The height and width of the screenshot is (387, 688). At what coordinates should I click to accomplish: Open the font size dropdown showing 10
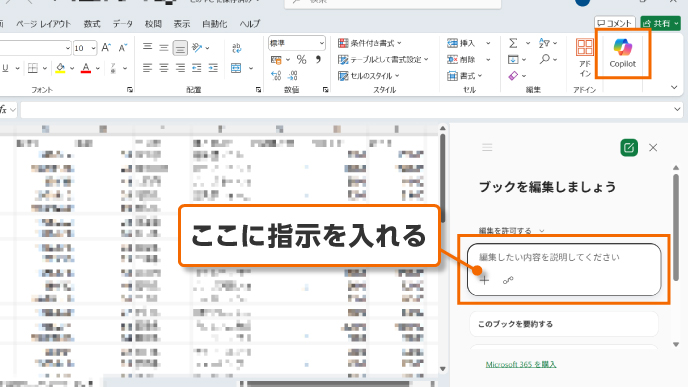coord(93,48)
